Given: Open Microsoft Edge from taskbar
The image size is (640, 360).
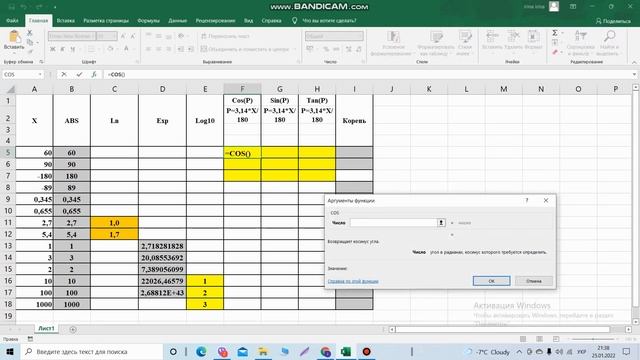Looking at the screenshot, I should [x=201, y=351].
